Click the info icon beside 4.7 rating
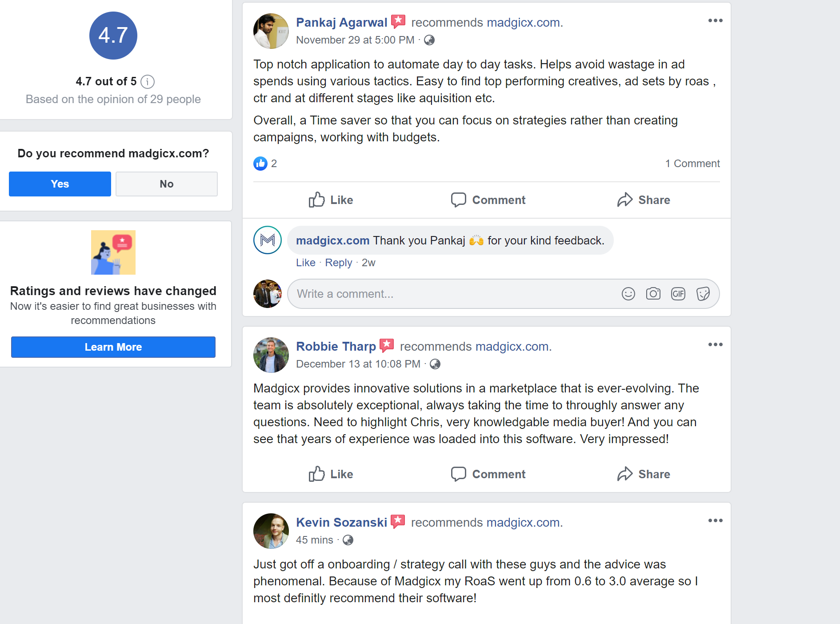The width and height of the screenshot is (840, 624). point(147,82)
